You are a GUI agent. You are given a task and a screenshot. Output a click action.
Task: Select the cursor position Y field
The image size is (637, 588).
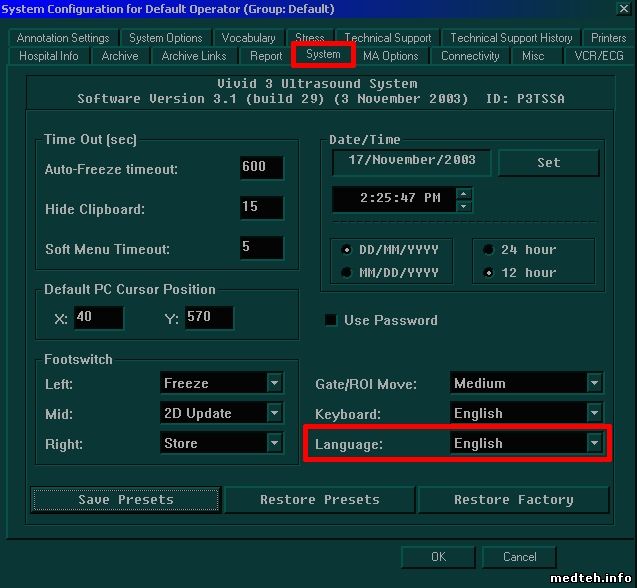[x=209, y=318]
